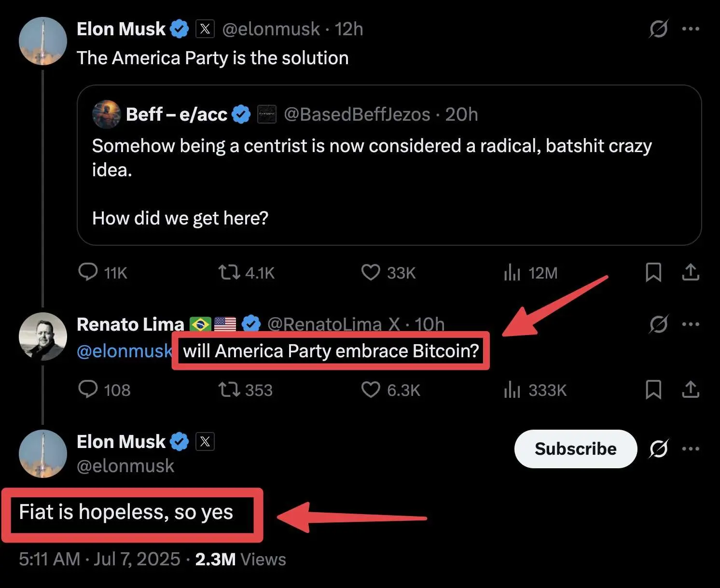This screenshot has width=720, height=588.
Task: Repost the America Party solution post
Action: pos(229,272)
